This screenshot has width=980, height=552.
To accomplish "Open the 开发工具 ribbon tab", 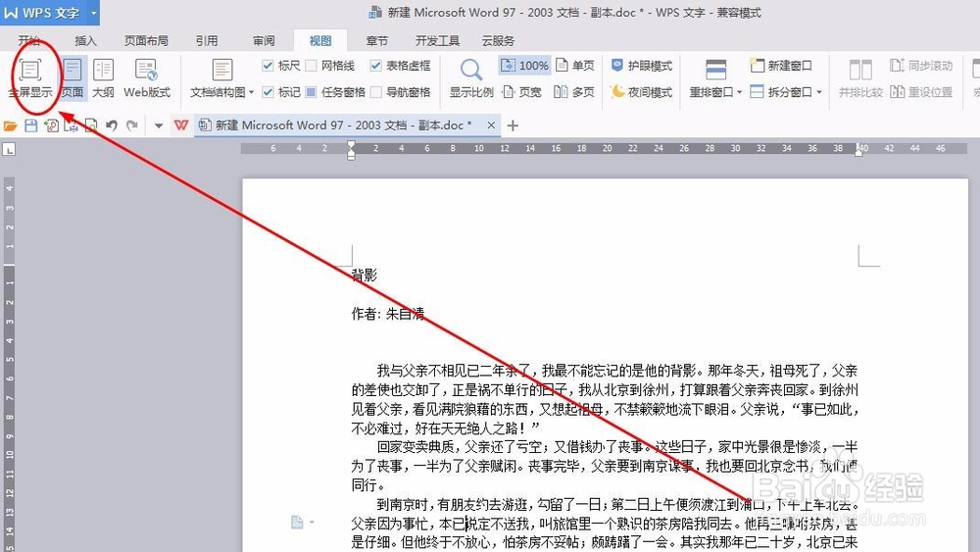I will [x=437, y=40].
